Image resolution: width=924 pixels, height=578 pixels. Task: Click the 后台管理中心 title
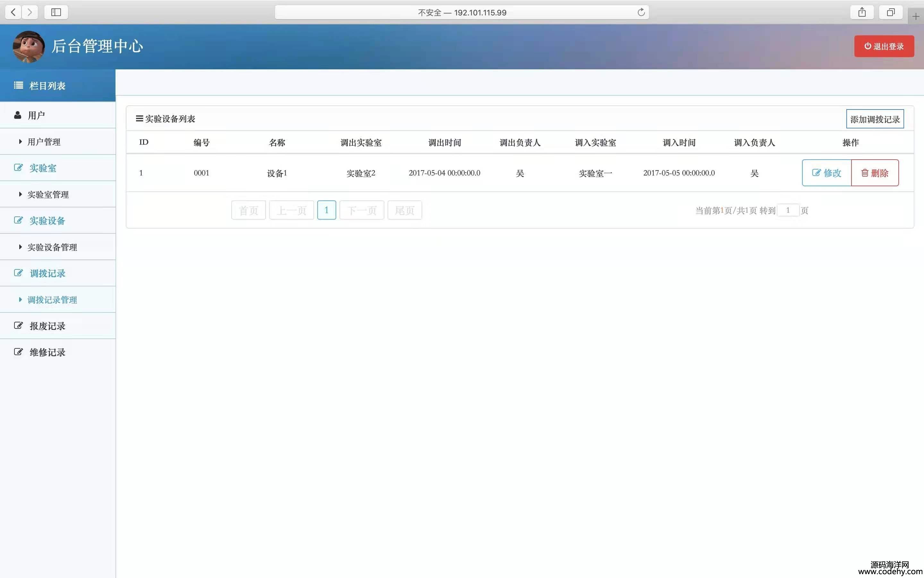pos(97,46)
